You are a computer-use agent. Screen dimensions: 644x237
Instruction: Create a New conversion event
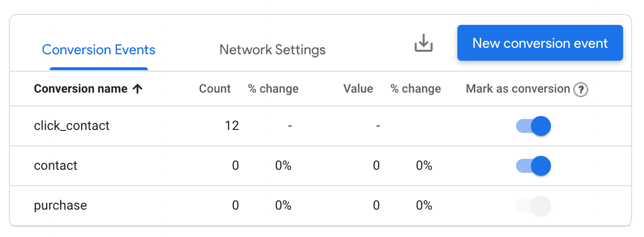[540, 43]
